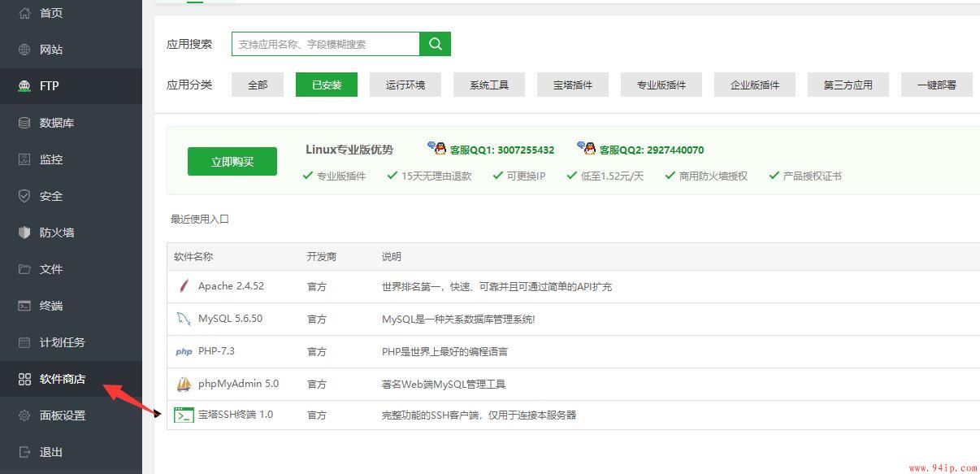Select the 已安装 category filter
The image size is (980, 474).
pyautogui.click(x=327, y=85)
